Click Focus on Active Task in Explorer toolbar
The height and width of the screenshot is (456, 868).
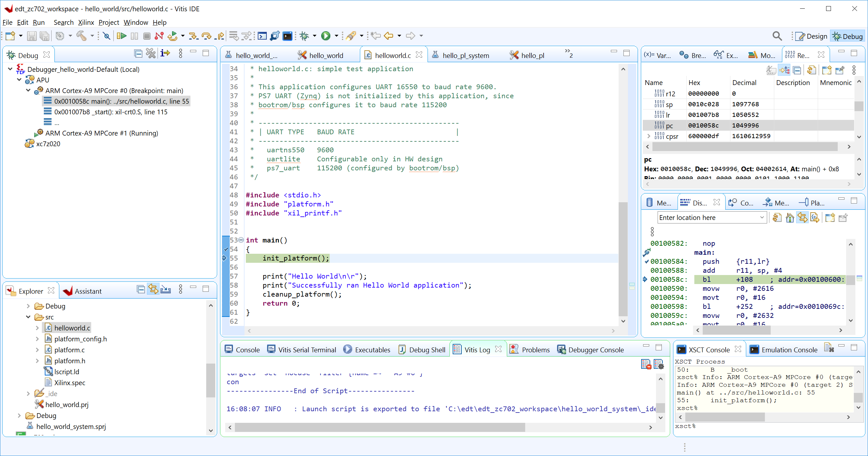(x=165, y=289)
